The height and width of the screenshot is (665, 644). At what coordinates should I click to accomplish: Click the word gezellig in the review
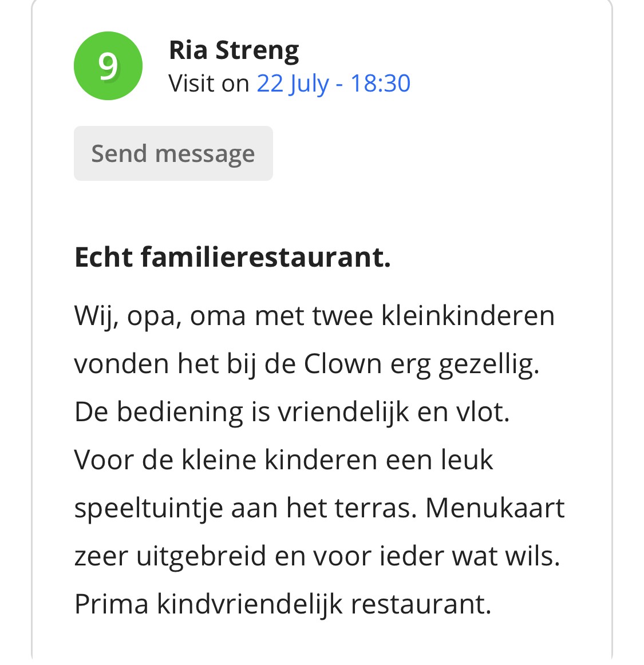tap(489, 365)
